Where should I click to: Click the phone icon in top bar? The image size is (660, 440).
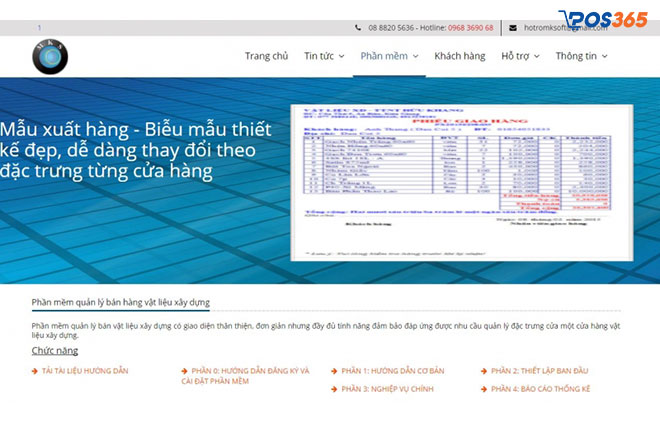click(x=358, y=28)
